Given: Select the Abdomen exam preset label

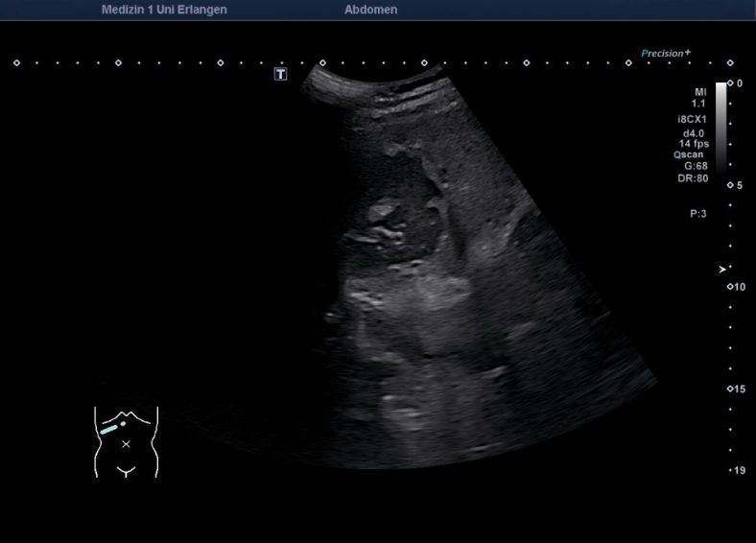Looking at the screenshot, I should (370, 10).
